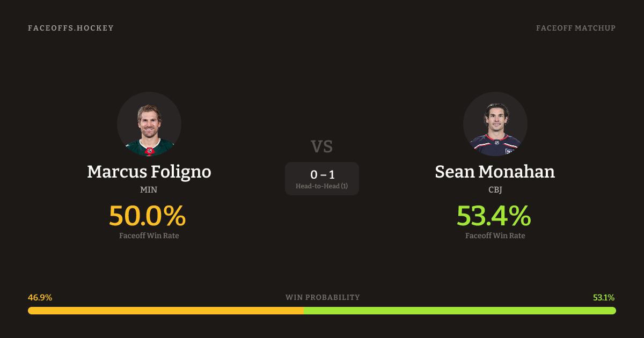The width and height of the screenshot is (644, 338).
Task: Click the yellow segment of win probability bar
Action: point(165,311)
